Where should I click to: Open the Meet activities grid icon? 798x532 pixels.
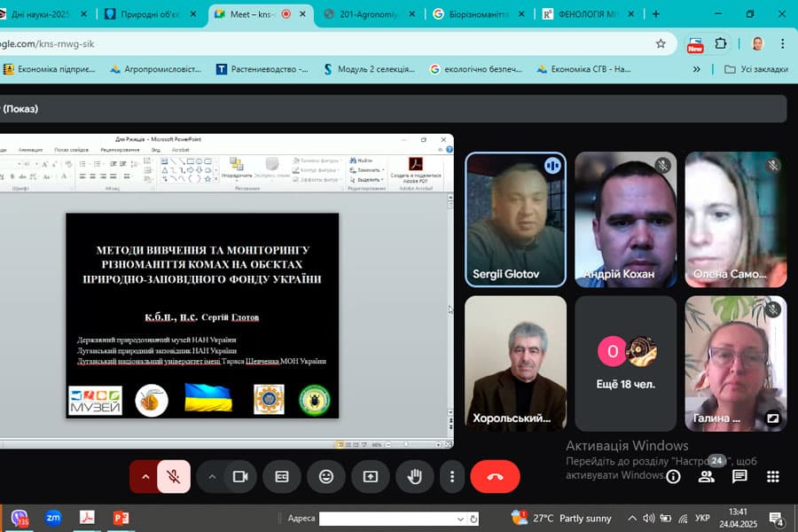(x=772, y=476)
